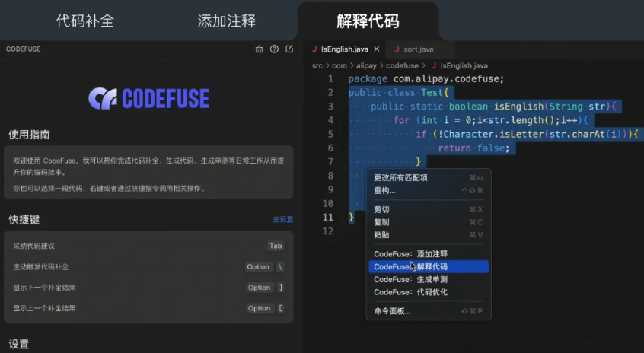The image size is (644, 353).
Task: Close the IsEnglish.java editor tab
Action: pyautogui.click(x=377, y=49)
